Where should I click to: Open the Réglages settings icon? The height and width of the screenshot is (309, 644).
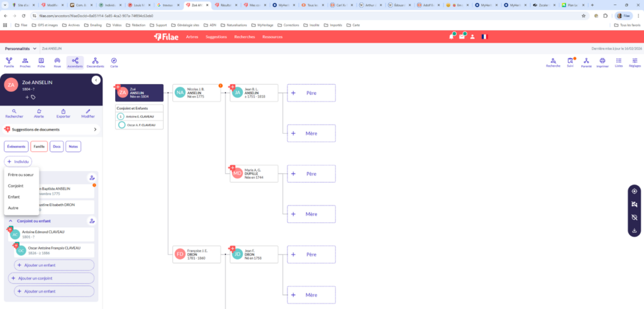[635, 62]
